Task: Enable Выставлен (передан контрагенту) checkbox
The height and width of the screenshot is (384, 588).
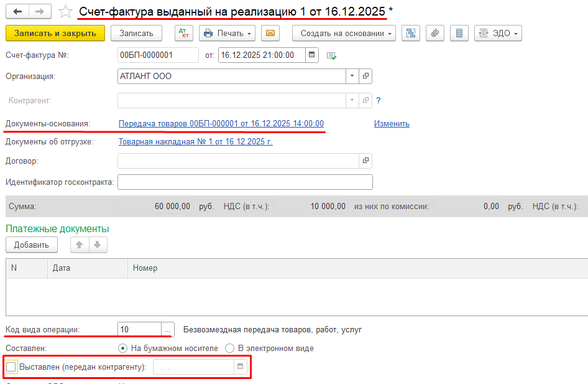Action: pyautogui.click(x=11, y=367)
